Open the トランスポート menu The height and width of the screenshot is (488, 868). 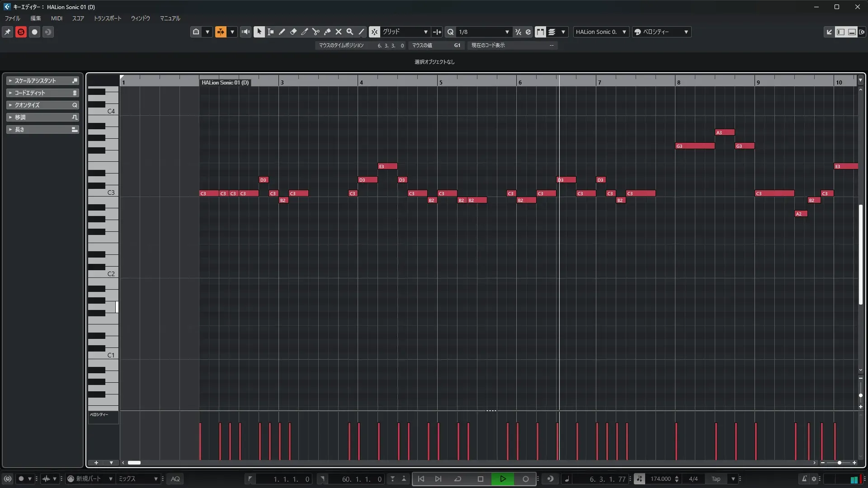[107, 19]
